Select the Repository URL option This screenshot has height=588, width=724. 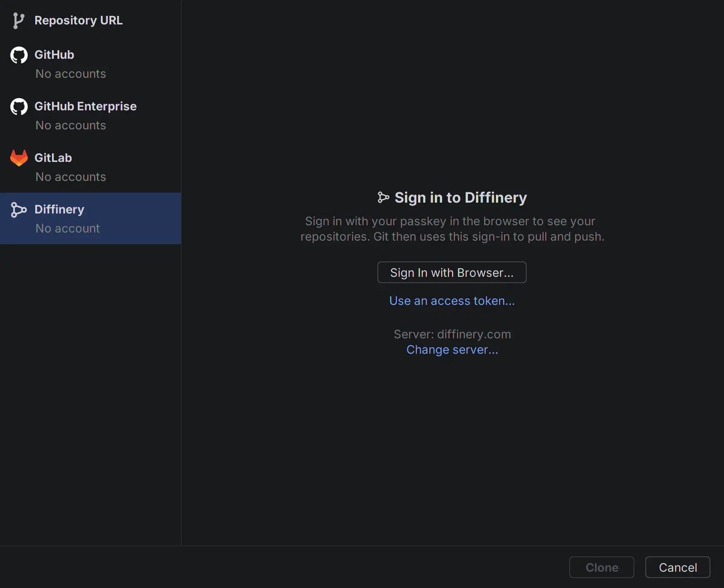click(x=90, y=20)
